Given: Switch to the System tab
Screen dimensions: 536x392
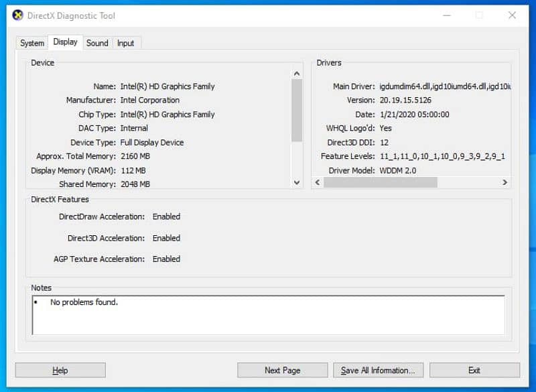Looking at the screenshot, I should (32, 43).
